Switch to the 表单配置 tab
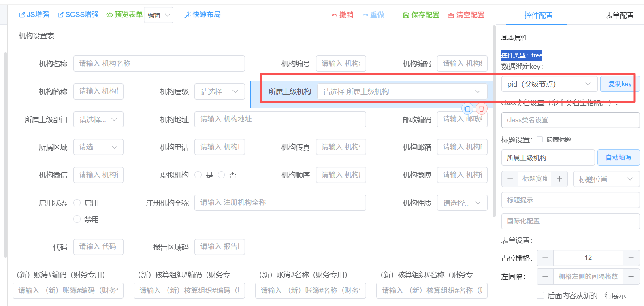Image resolution: width=644 pixels, height=306 pixels. [619, 15]
